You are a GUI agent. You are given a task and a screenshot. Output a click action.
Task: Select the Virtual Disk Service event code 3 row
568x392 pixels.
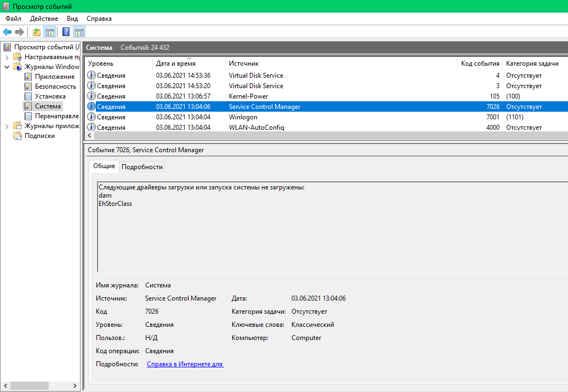pyautogui.click(x=327, y=86)
